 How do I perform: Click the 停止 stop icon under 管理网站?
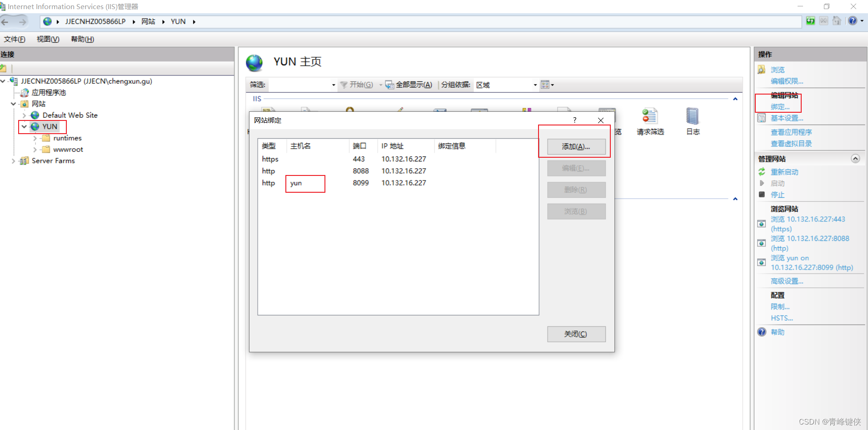point(762,195)
